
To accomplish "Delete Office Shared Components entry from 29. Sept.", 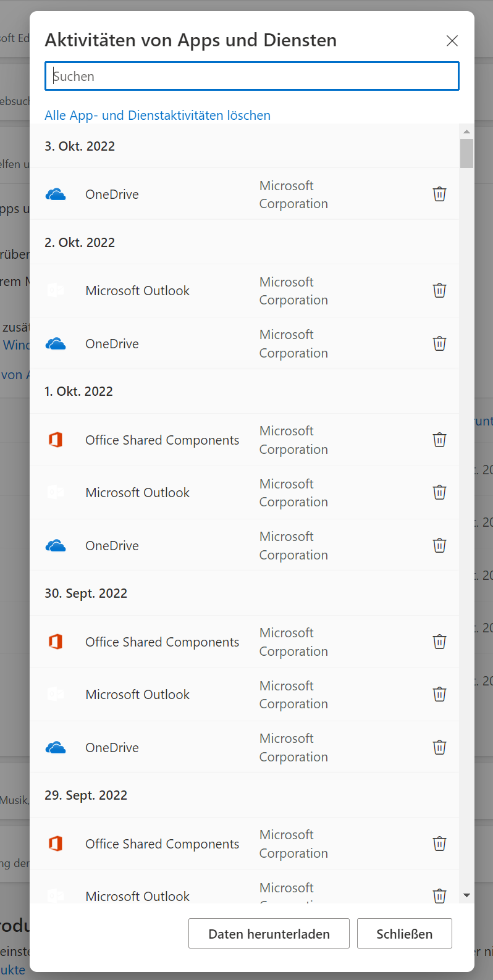I will click(x=439, y=844).
